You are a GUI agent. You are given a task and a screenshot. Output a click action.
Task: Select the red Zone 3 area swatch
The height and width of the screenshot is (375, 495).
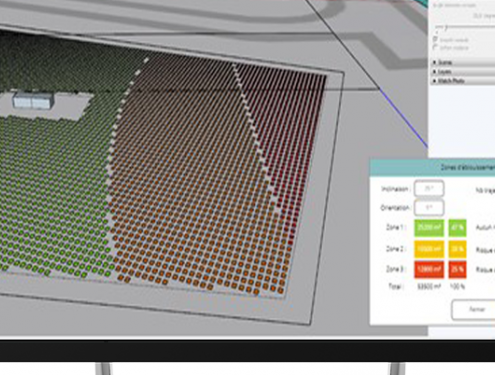pos(429,269)
